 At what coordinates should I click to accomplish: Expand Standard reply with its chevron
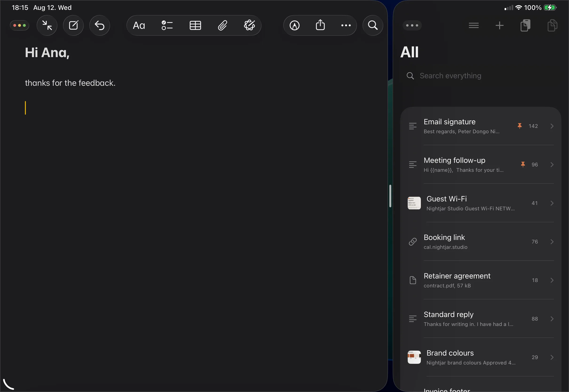point(552,319)
